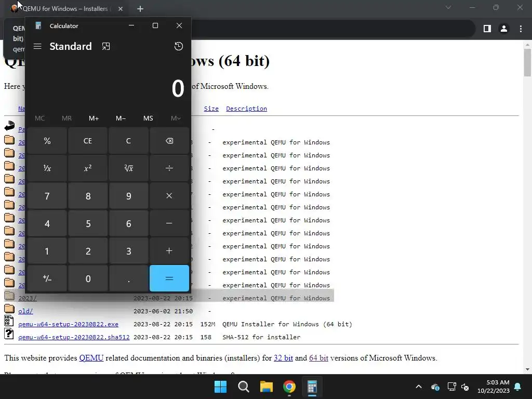532x399 pixels.
Task: Open the notifications bell icon
Action: (x=518, y=387)
